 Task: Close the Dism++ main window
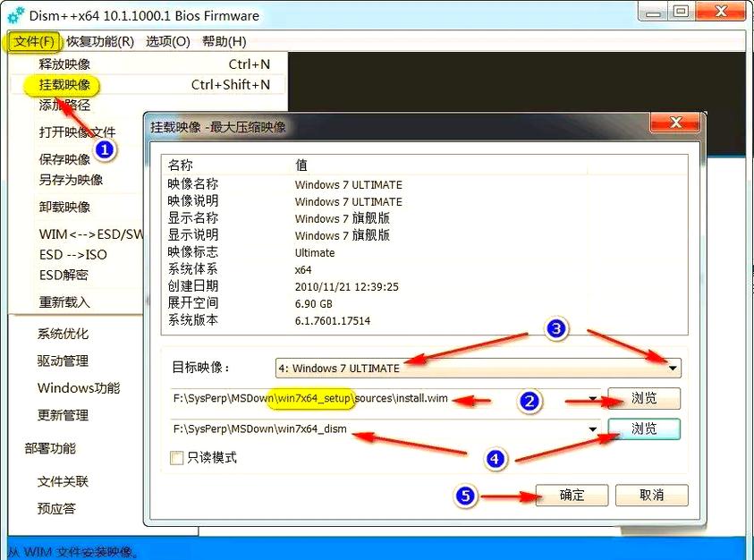(x=720, y=11)
